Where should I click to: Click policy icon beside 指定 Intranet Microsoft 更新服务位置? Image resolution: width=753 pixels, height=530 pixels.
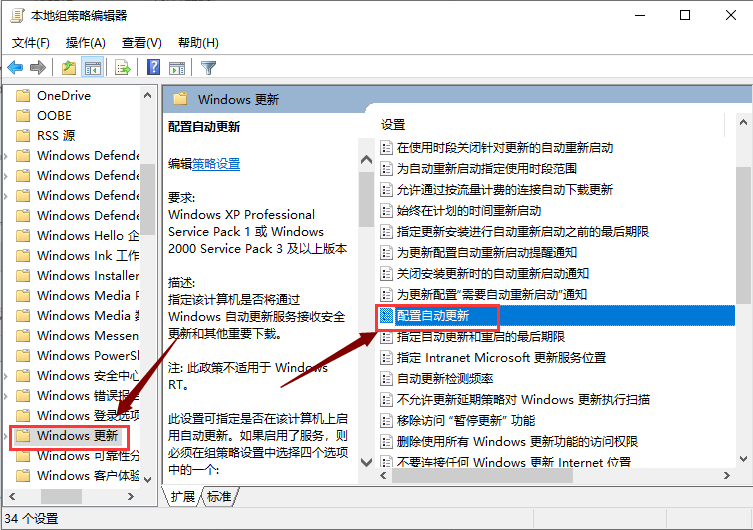386,358
